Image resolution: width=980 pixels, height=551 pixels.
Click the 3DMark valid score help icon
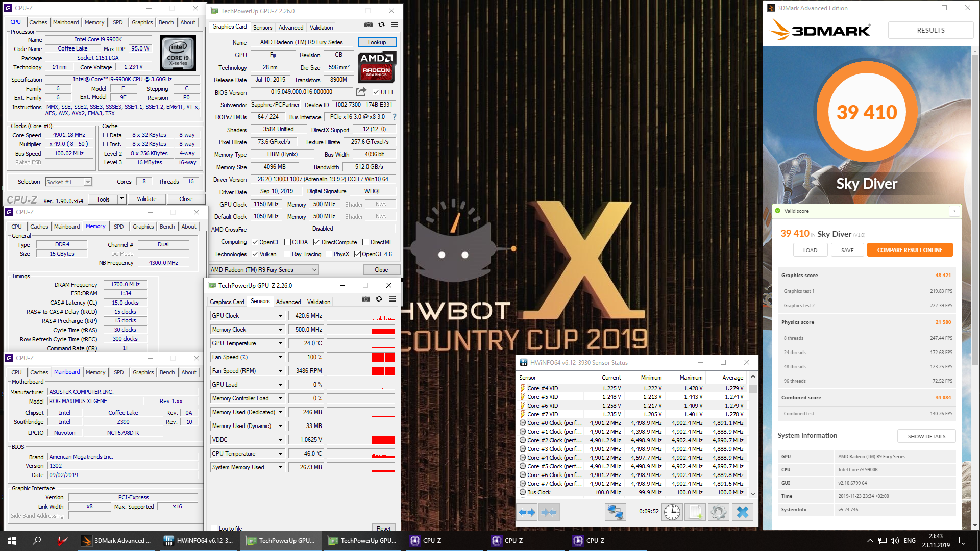click(954, 211)
